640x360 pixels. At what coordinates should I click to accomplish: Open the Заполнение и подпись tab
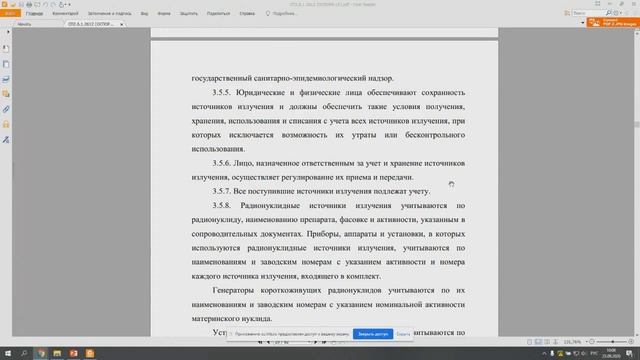tap(109, 13)
